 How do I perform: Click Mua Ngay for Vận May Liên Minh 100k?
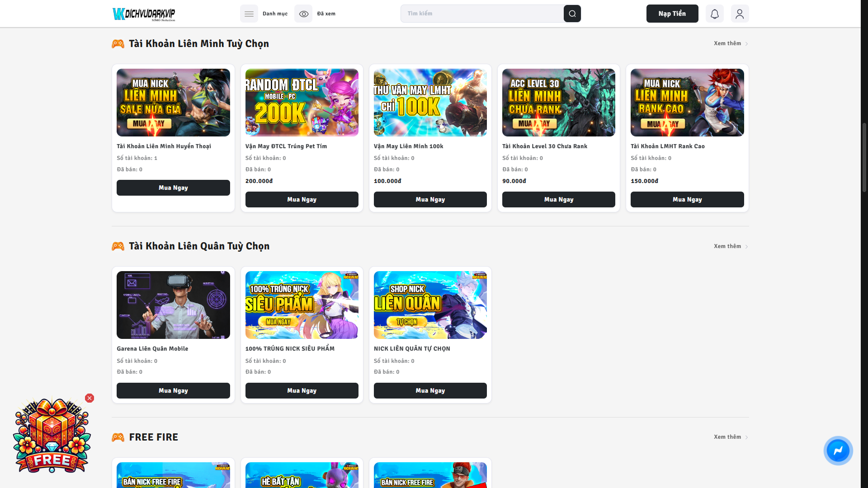coord(430,199)
